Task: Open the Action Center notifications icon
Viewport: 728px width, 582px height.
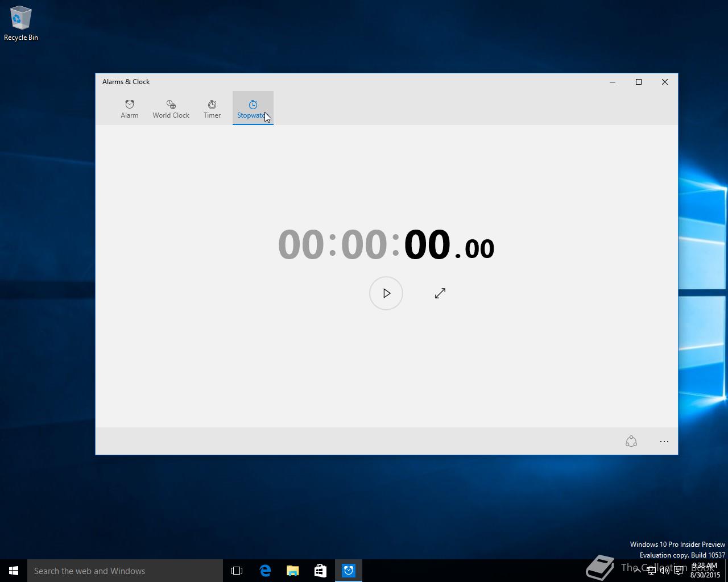Action: coord(679,571)
